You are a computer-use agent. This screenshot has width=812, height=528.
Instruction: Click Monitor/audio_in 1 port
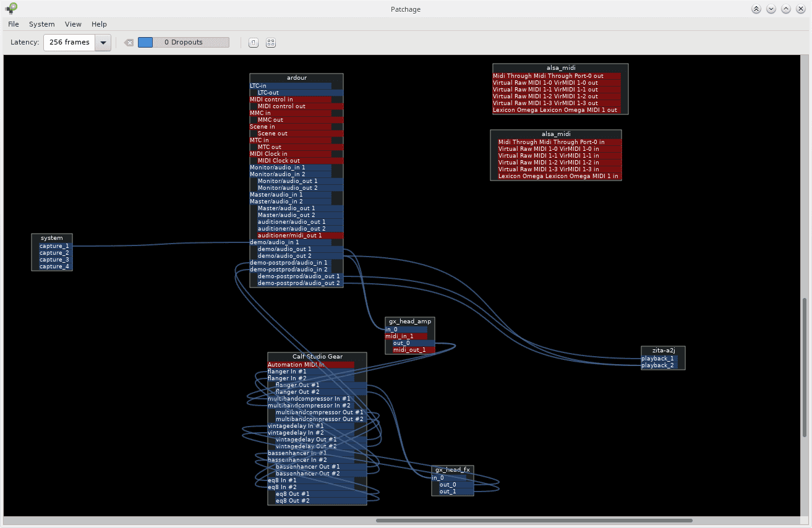(291, 168)
